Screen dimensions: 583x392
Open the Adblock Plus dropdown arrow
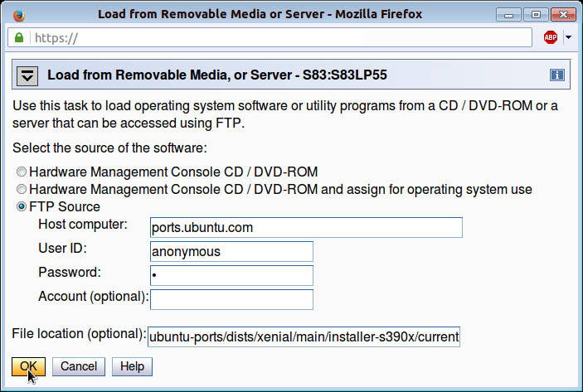click(568, 37)
